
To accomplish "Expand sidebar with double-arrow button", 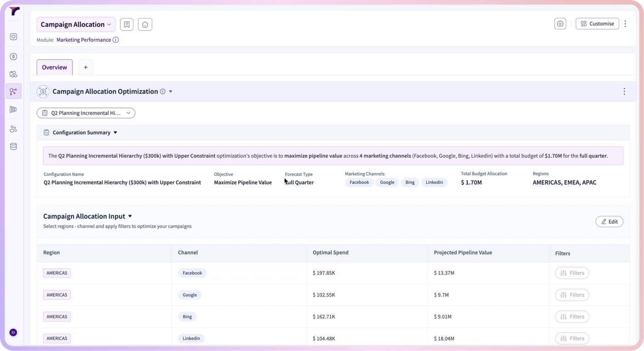I will (13, 333).
